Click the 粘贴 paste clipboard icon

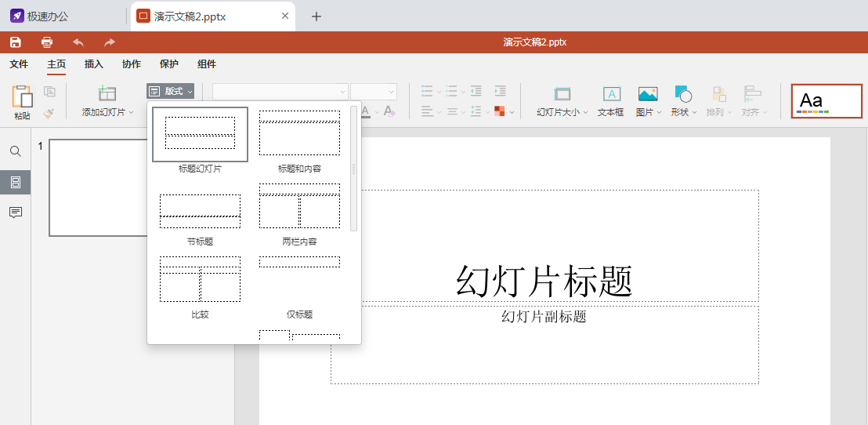(23, 96)
